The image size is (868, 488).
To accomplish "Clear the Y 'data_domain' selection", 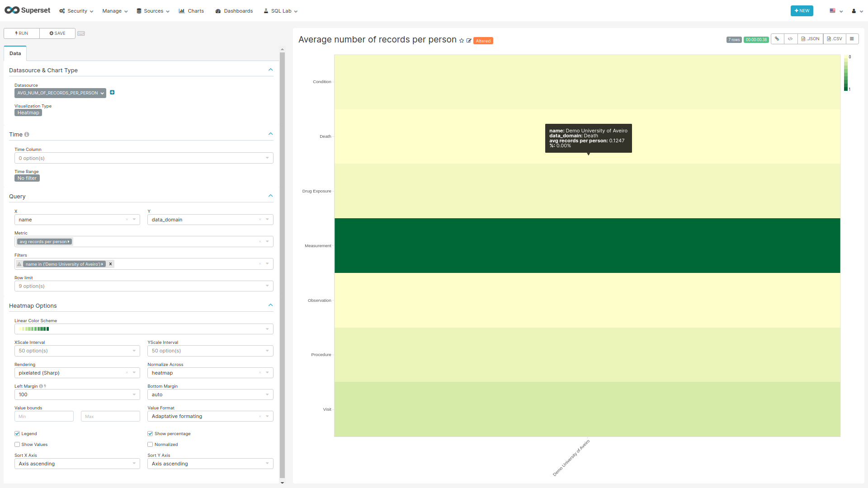I will pyautogui.click(x=260, y=220).
